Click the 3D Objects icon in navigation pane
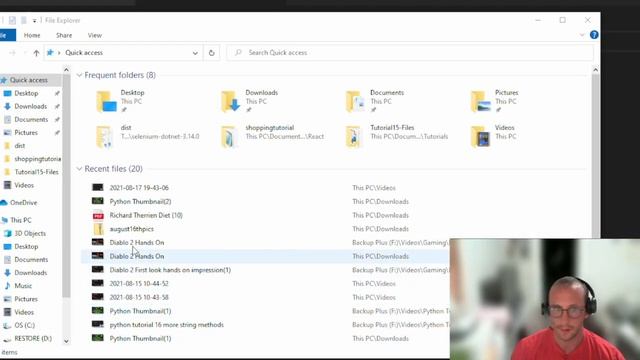 (x=7, y=233)
